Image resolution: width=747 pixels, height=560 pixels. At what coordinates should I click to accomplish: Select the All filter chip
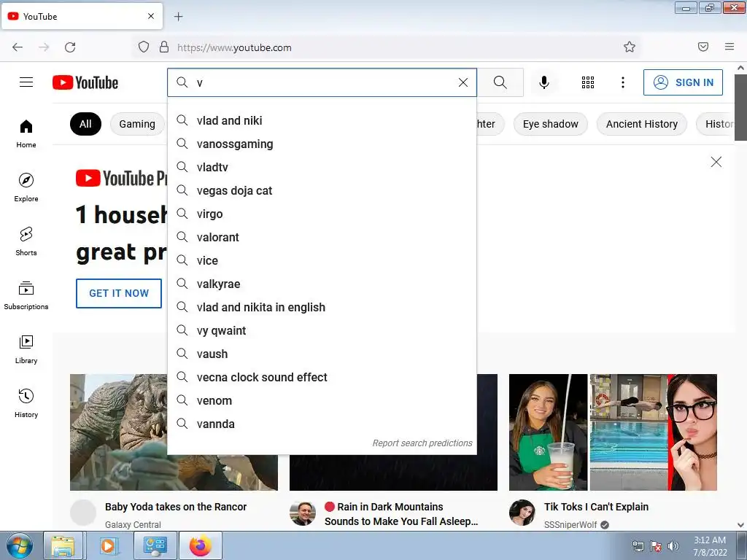85,124
